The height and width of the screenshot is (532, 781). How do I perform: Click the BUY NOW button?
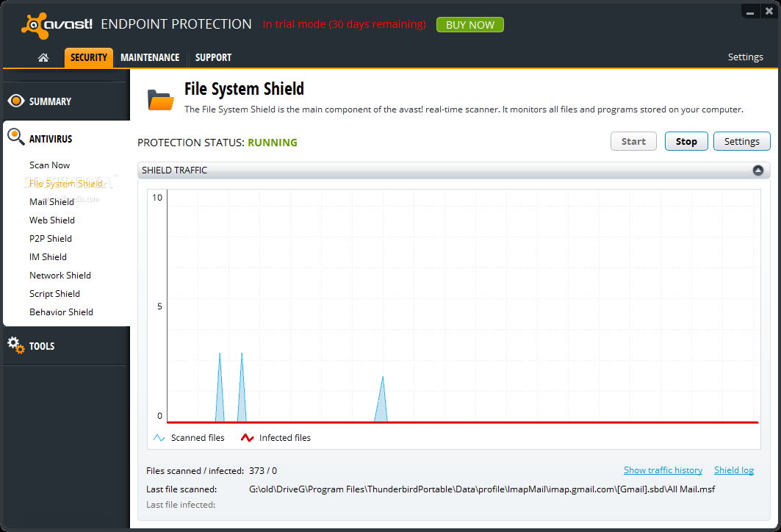coord(469,25)
